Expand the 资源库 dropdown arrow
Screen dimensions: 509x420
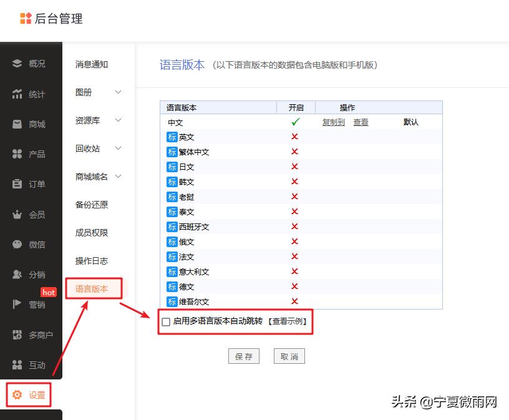(117, 120)
